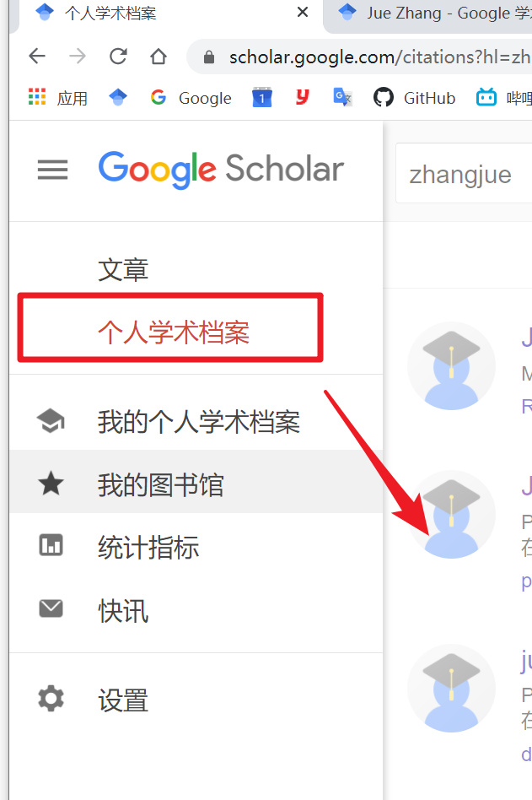
Task: Click the zhangjue search input field
Action: tap(464, 174)
